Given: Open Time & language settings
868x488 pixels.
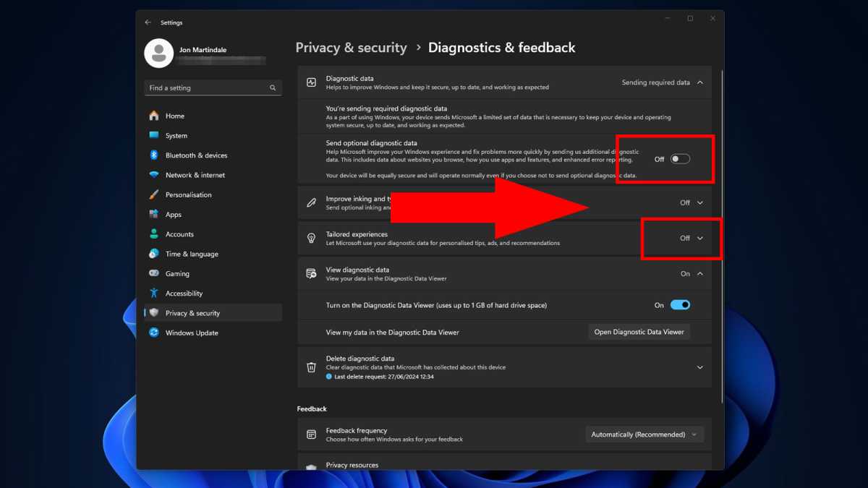Looking at the screenshot, I should point(213,254).
